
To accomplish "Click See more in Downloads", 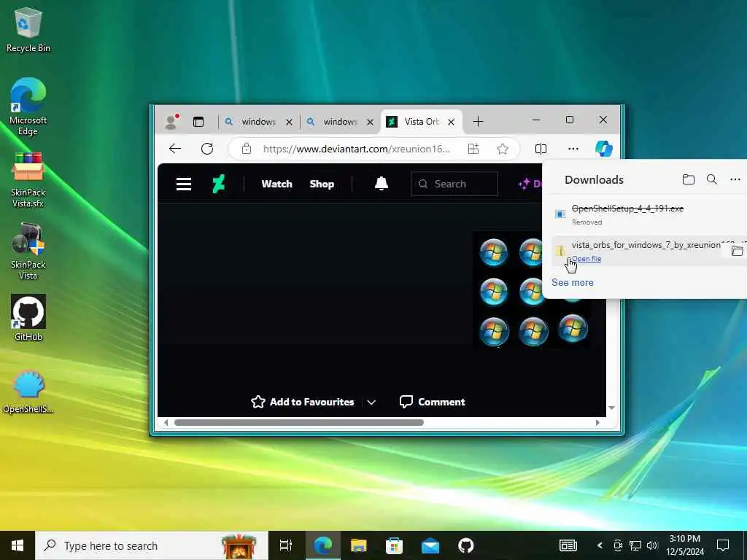I will pyautogui.click(x=572, y=282).
